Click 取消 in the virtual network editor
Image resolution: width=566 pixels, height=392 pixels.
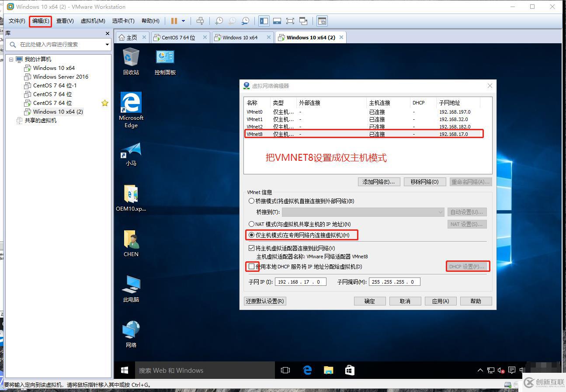405,301
